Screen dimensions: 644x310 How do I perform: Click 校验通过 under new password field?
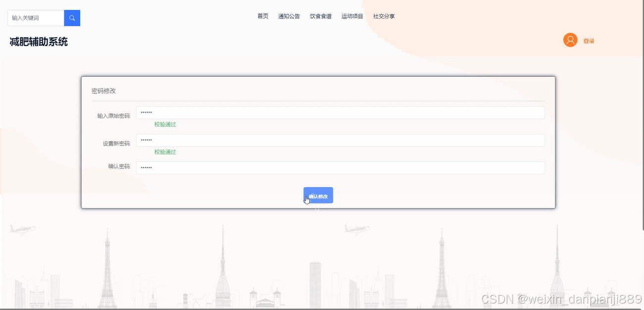[165, 152]
